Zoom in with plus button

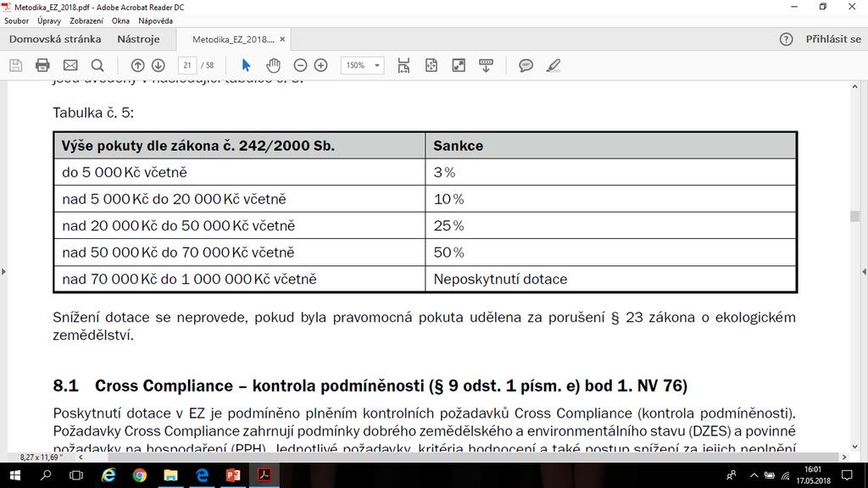click(320, 65)
